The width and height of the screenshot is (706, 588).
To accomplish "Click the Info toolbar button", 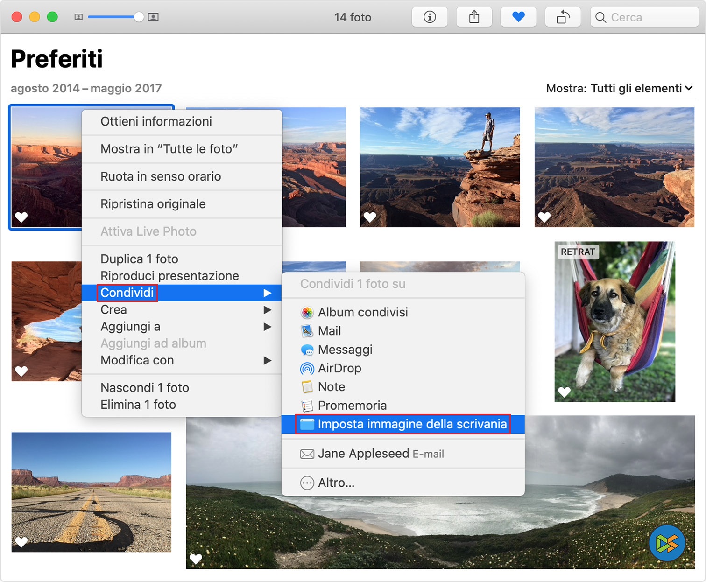I will [x=430, y=17].
